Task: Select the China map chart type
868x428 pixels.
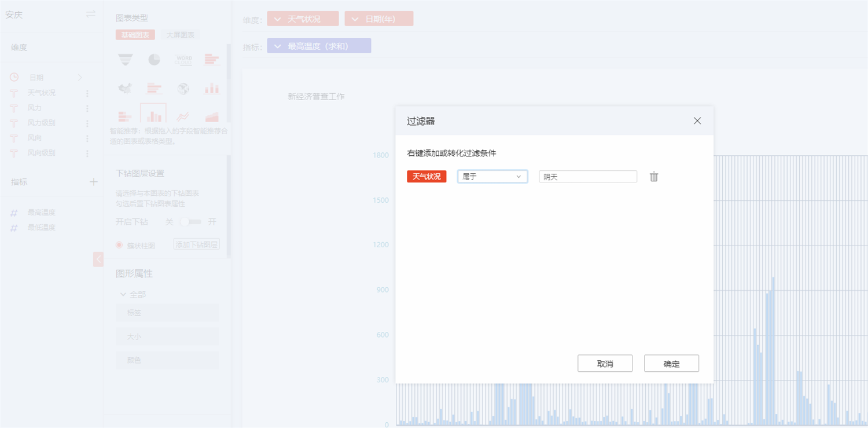Action: click(x=125, y=89)
